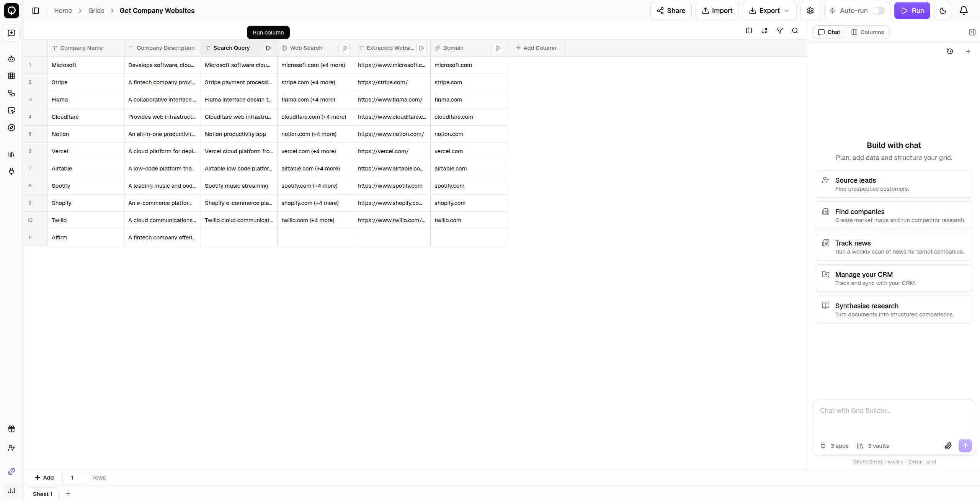Image resolution: width=980 pixels, height=501 pixels.
Task: Select the Notion productivity app cell
Action: point(239,134)
